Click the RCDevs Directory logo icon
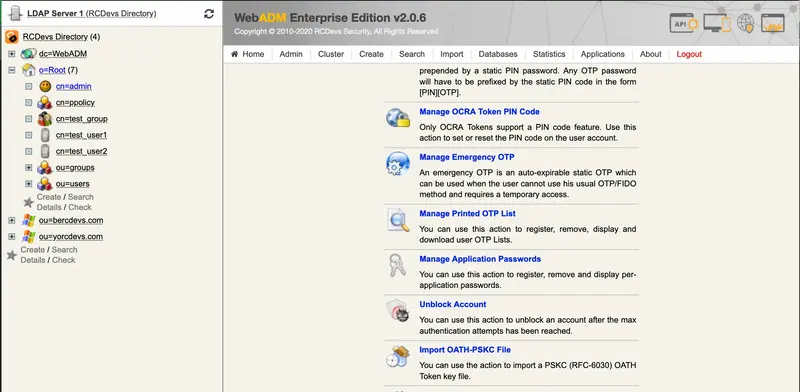800x392 pixels. [12, 37]
